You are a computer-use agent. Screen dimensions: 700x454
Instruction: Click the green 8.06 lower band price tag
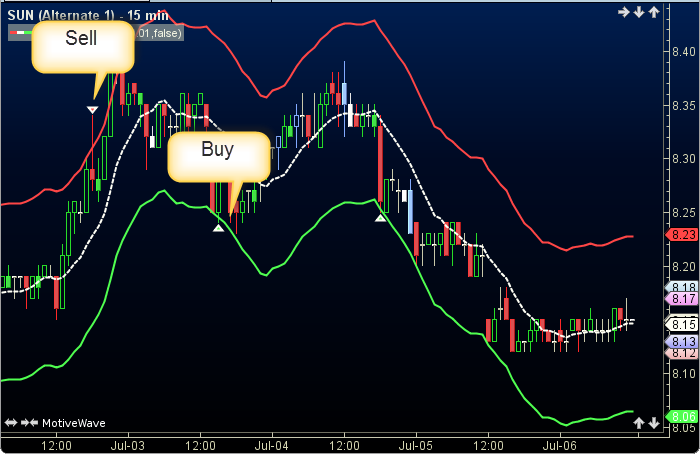(x=682, y=417)
